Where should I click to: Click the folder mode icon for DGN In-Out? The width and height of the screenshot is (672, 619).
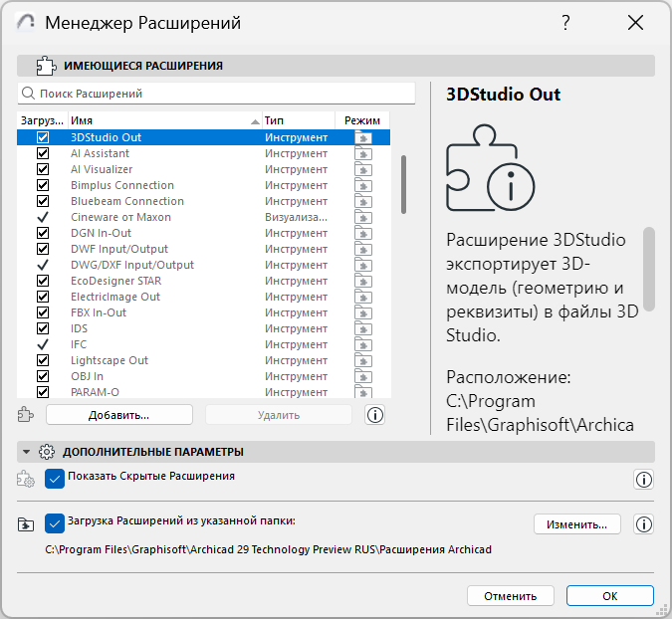(x=363, y=233)
